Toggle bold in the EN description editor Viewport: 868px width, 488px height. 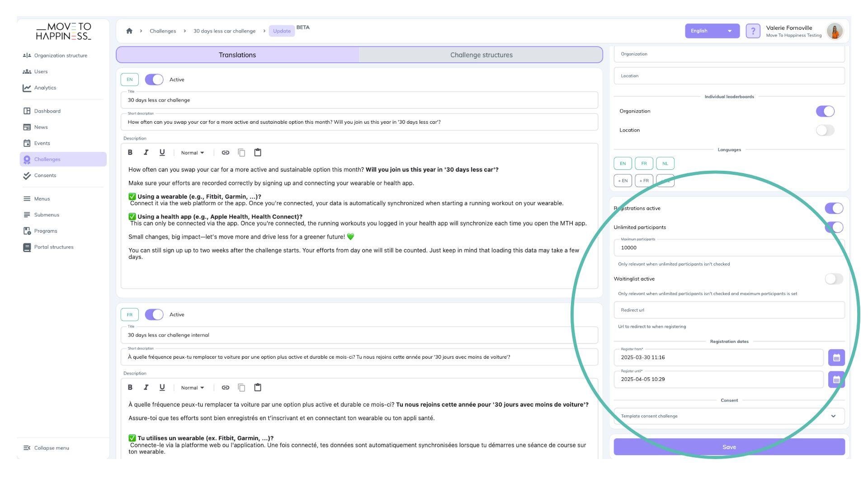coord(130,153)
